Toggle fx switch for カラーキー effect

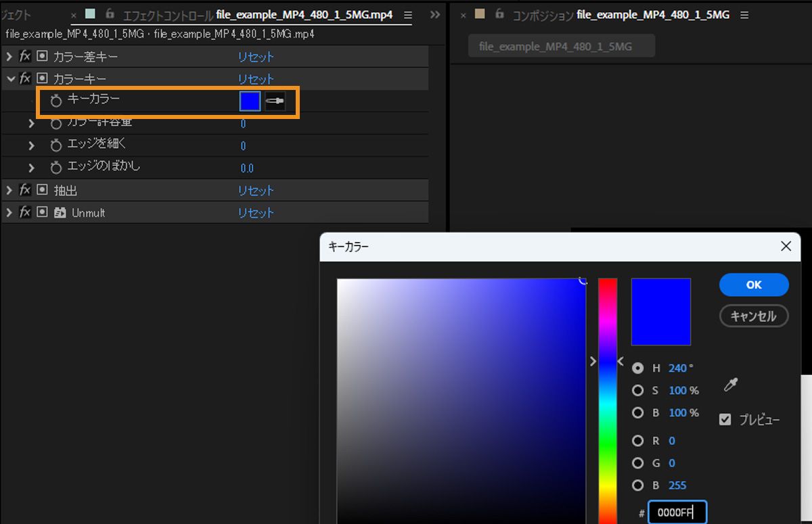[26, 78]
